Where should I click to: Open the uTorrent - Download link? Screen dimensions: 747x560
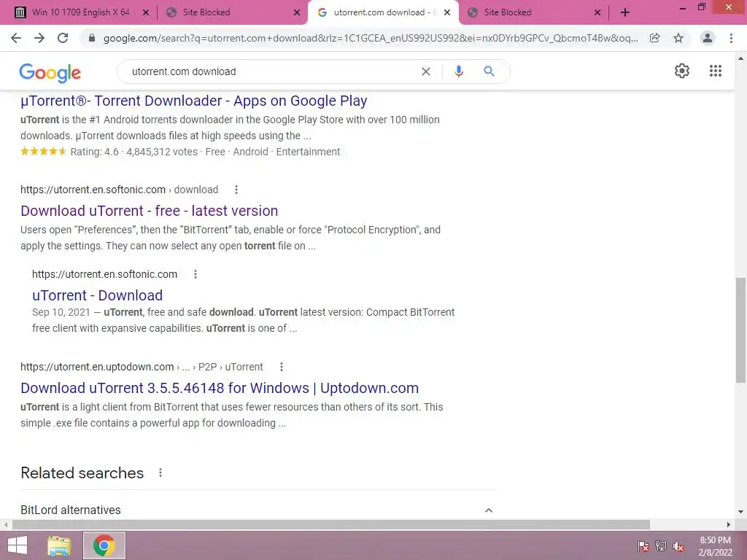pyautogui.click(x=98, y=295)
